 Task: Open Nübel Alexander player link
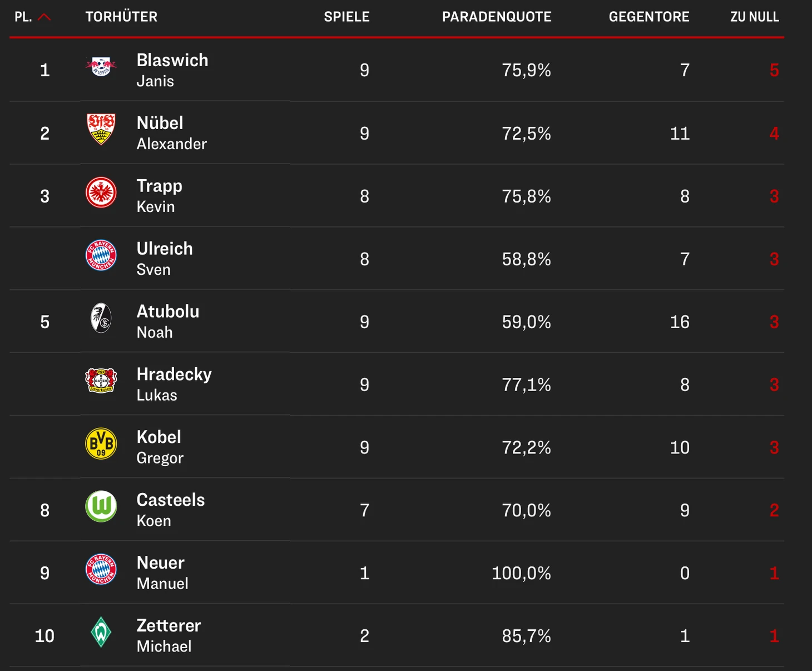(x=171, y=132)
